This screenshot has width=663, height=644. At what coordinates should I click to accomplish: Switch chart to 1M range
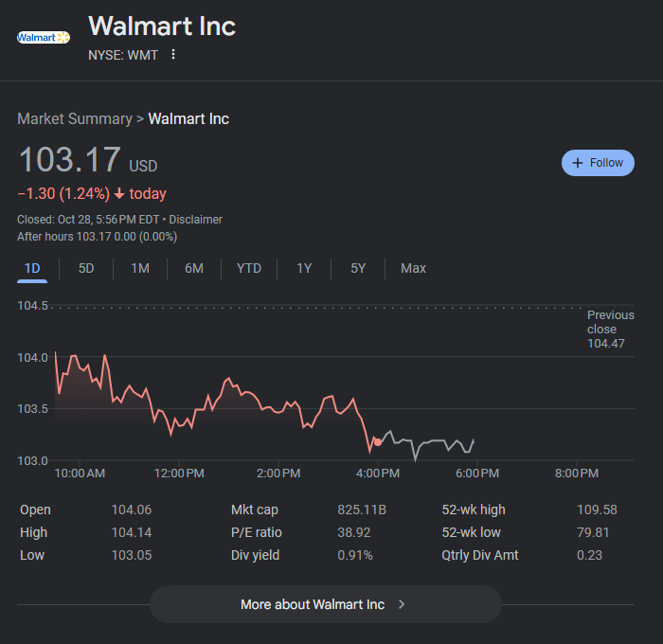(x=140, y=268)
